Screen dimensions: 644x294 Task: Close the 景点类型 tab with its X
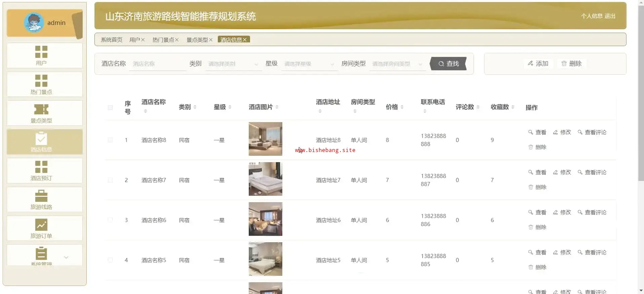coord(211,40)
